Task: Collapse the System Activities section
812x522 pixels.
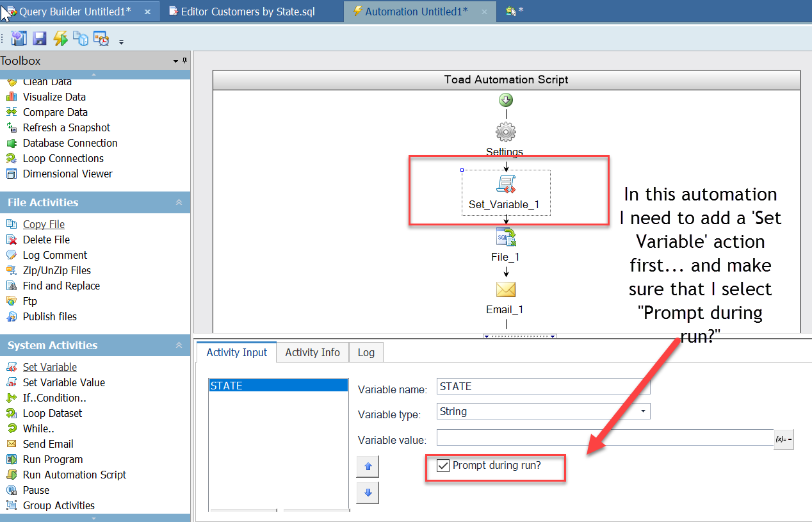Action: (x=179, y=345)
